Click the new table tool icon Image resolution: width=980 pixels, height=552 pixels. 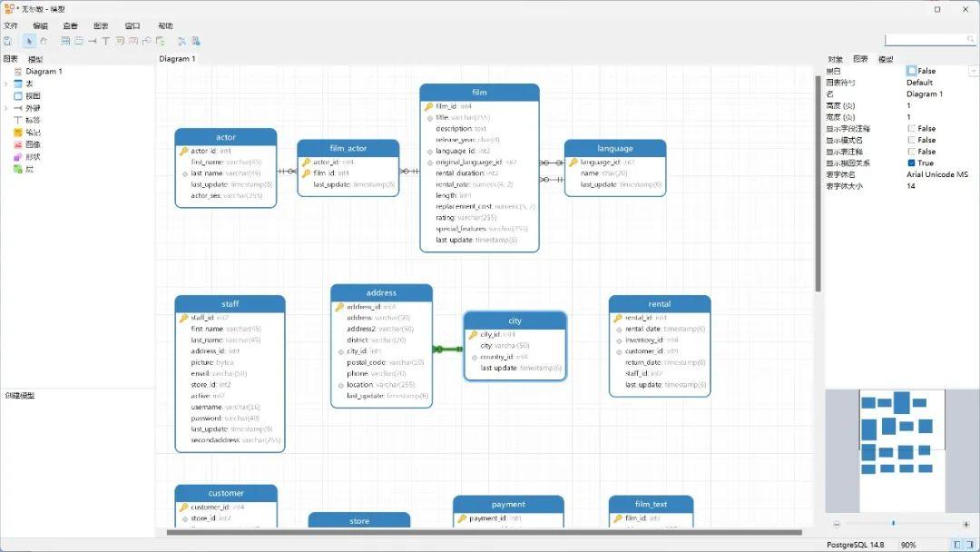coord(65,42)
